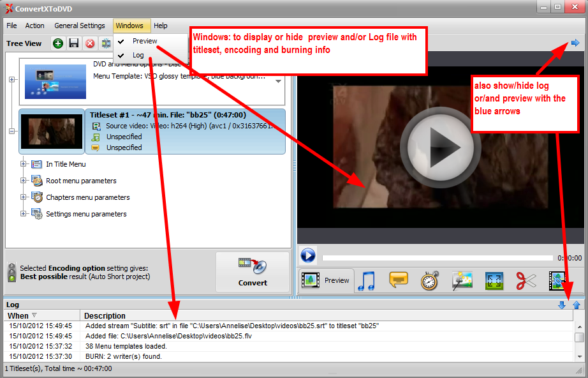Click the green audio note icon in titleset
The width and height of the screenshot is (588, 378).
pos(96,137)
